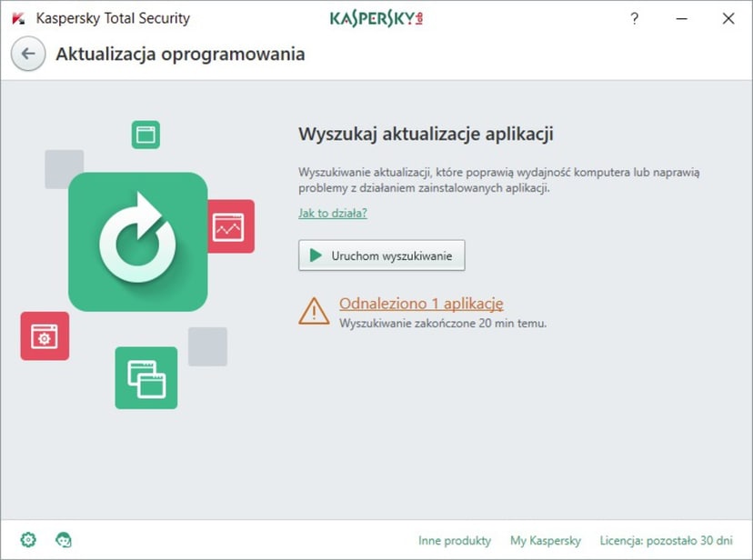Click the question mark help icon
Screen dimensions: 753x560
coord(635,19)
